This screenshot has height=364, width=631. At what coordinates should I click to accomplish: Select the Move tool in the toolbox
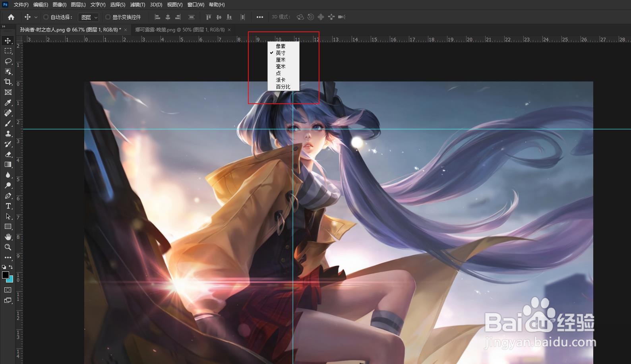click(x=8, y=41)
